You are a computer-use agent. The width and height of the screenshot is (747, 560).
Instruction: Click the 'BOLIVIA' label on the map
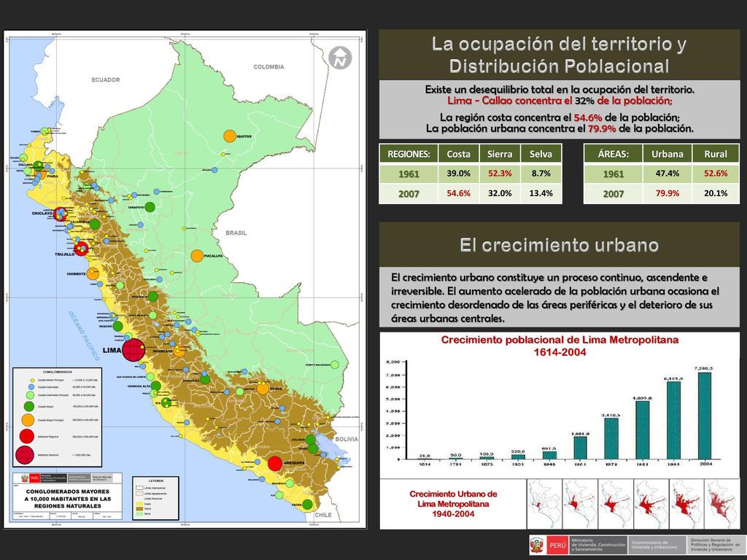click(347, 439)
